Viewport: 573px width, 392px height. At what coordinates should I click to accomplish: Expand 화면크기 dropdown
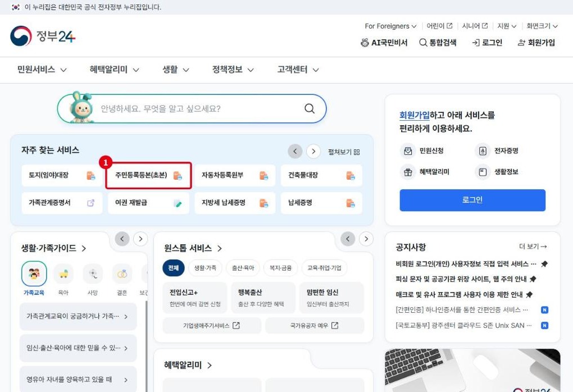542,26
